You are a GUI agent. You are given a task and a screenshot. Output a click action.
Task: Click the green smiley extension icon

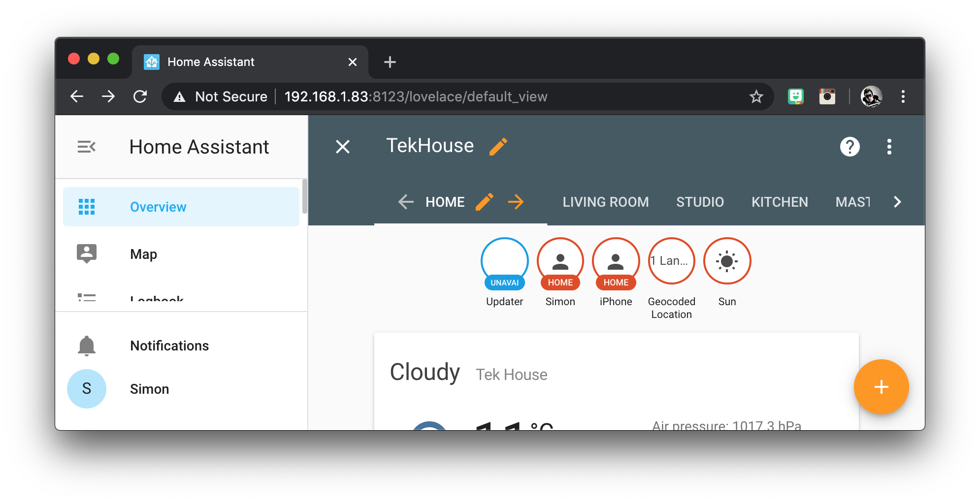pos(796,96)
